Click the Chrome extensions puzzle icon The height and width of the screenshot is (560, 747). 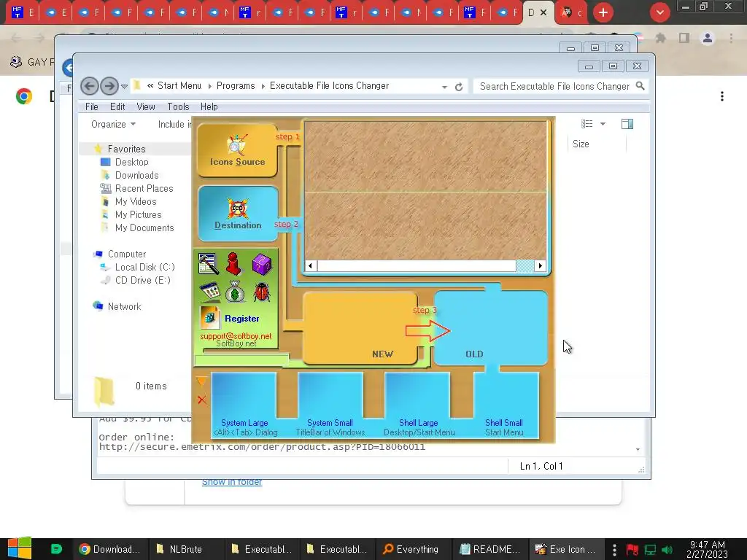[x=660, y=38]
